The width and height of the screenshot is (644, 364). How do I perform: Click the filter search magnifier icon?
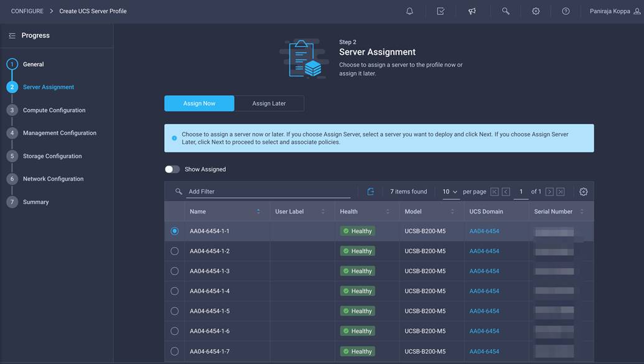178,192
